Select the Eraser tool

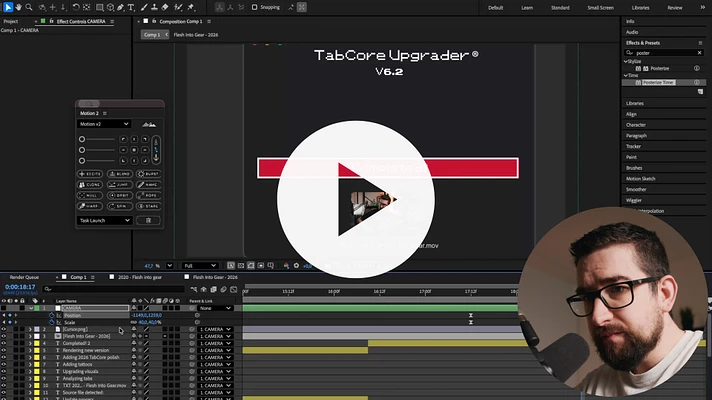tap(165, 7)
